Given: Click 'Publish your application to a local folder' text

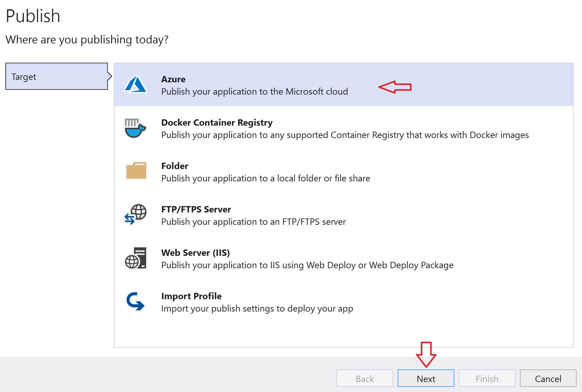Looking at the screenshot, I should point(265,178).
